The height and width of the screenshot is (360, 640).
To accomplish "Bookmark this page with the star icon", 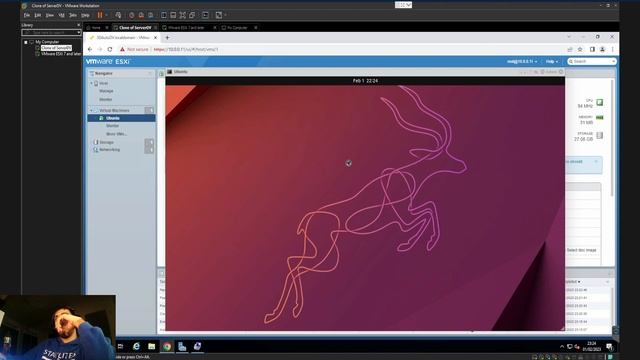I will point(580,49).
